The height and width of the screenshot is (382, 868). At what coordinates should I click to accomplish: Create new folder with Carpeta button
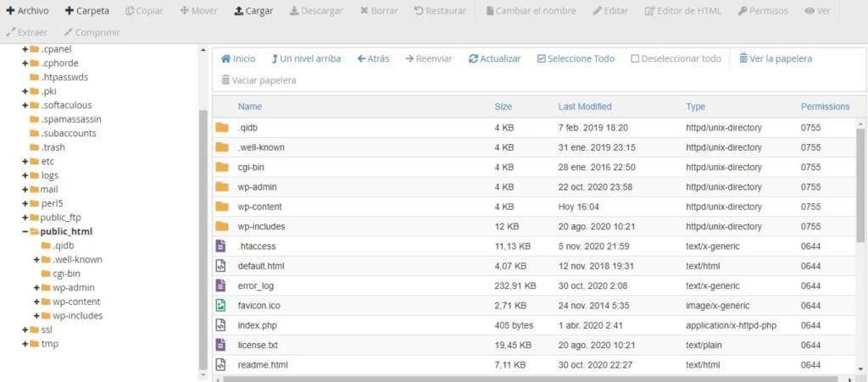click(86, 11)
